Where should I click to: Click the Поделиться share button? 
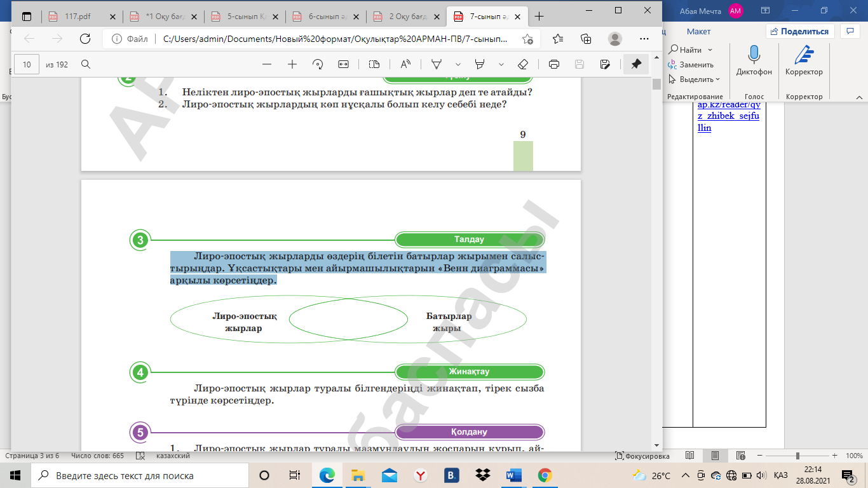pos(800,31)
